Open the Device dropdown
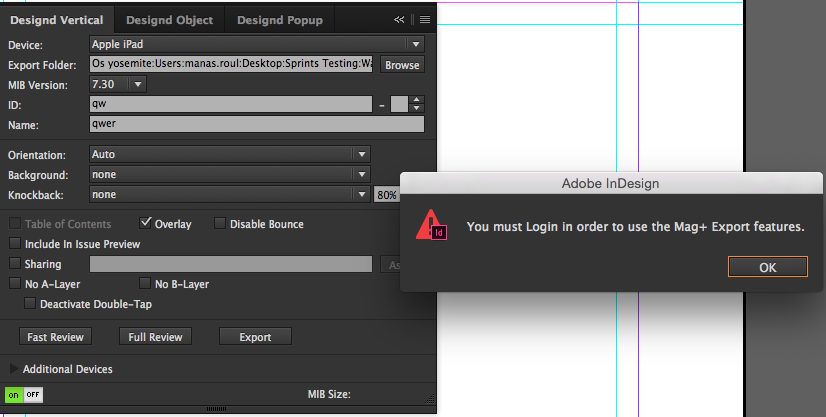The width and height of the screenshot is (826, 417). [x=257, y=44]
